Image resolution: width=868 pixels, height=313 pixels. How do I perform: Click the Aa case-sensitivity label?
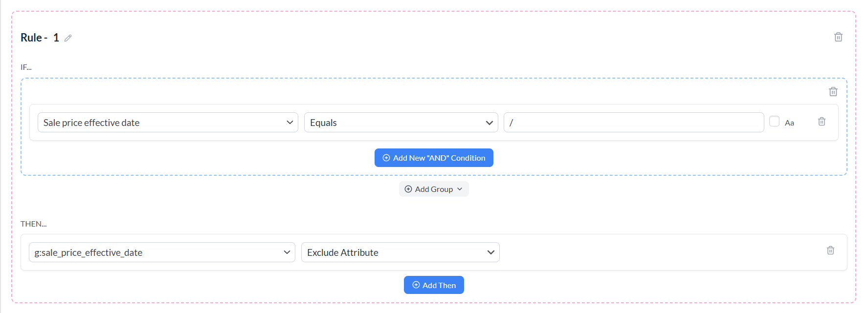789,123
